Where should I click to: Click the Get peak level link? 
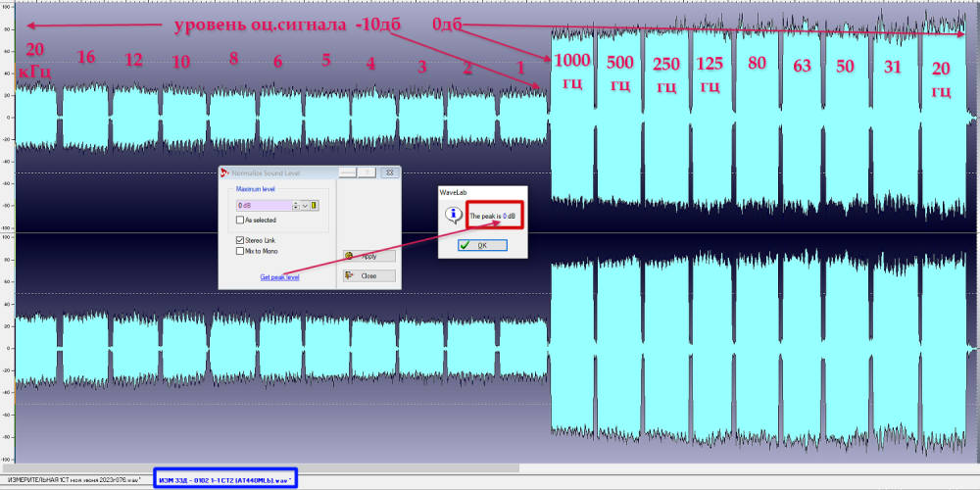[279, 277]
